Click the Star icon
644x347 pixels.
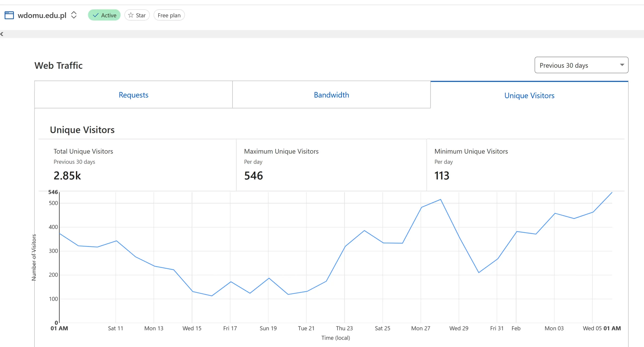131,15
